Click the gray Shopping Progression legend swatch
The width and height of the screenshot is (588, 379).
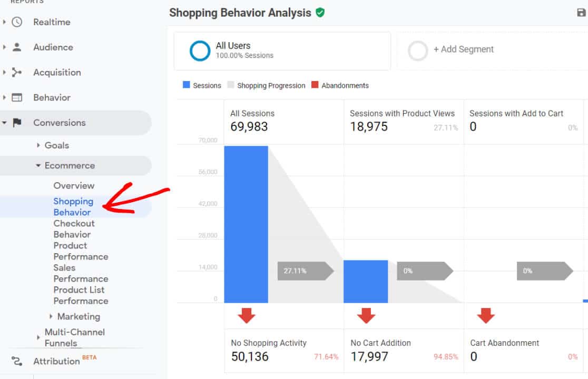(x=231, y=85)
